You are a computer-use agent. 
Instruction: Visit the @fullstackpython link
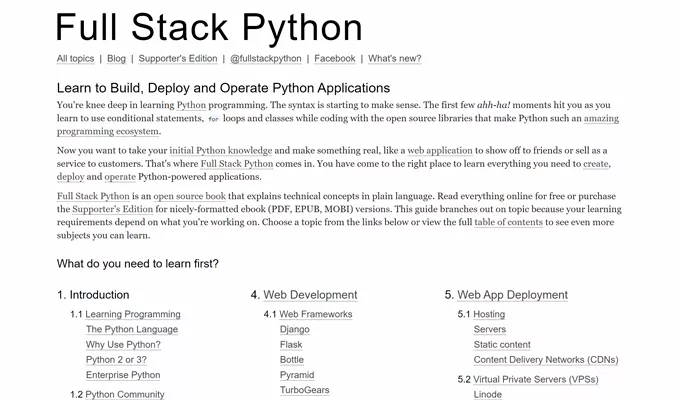click(x=265, y=59)
